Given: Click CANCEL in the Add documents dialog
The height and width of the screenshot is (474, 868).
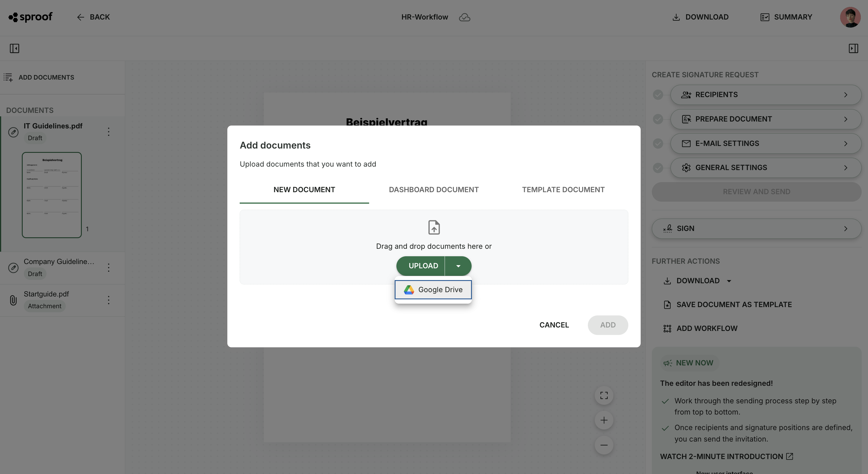Looking at the screenshot, I should coord(554,325).
